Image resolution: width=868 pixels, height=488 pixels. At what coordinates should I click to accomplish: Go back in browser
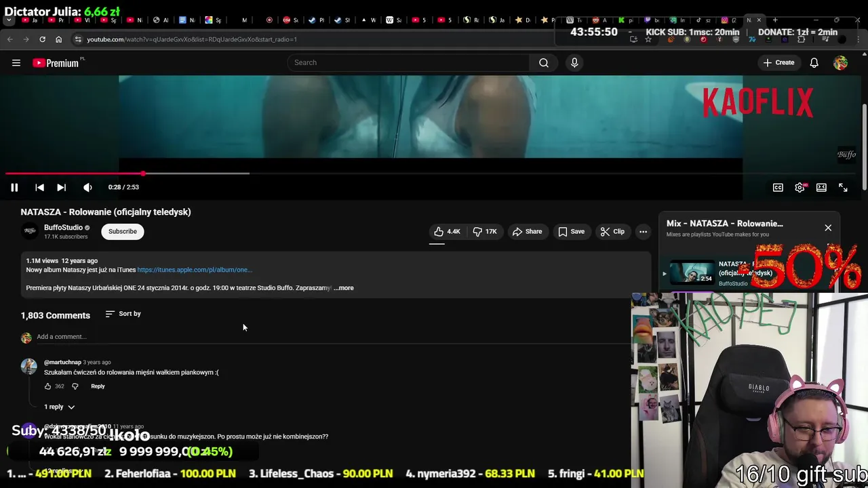[x=10, y=39]
